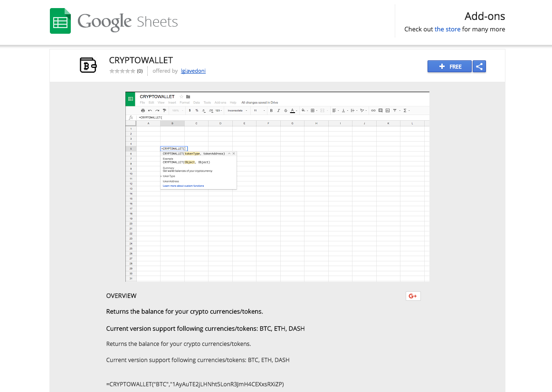Click the formula bar in the preview
552x392 pixels.
pyautogui.click(x=283, y=118)
